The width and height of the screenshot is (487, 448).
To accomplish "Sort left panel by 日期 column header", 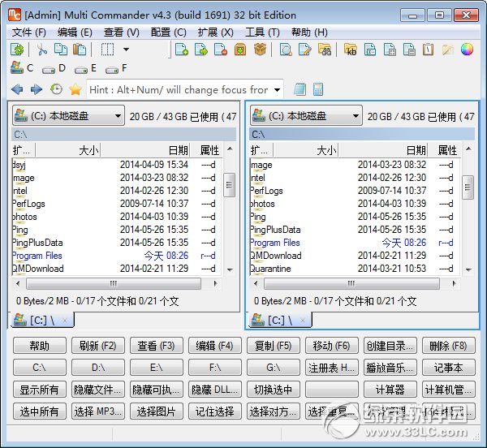I will [145, 150].
